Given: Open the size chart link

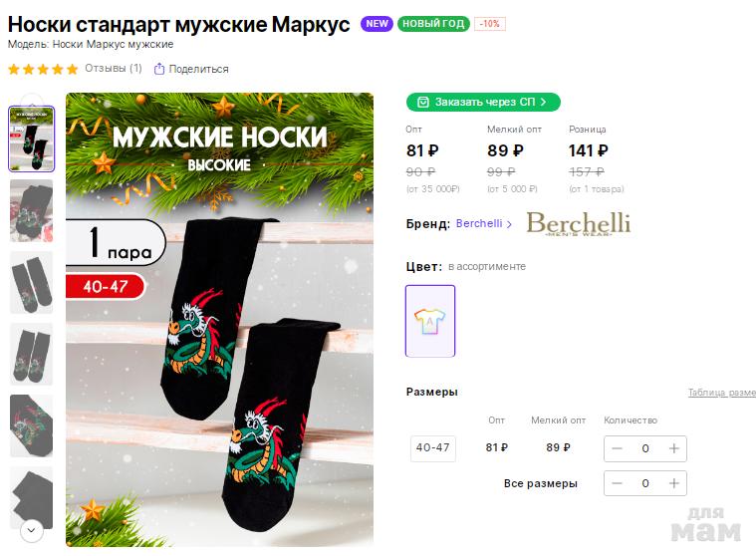Looking at the screenshot, I should point(721,393).
